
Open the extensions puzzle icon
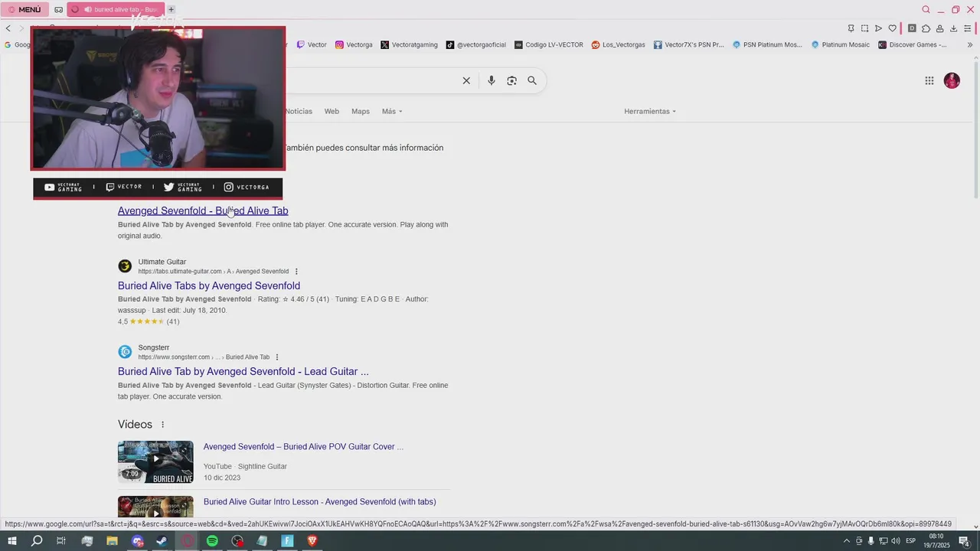pos(926,28)
